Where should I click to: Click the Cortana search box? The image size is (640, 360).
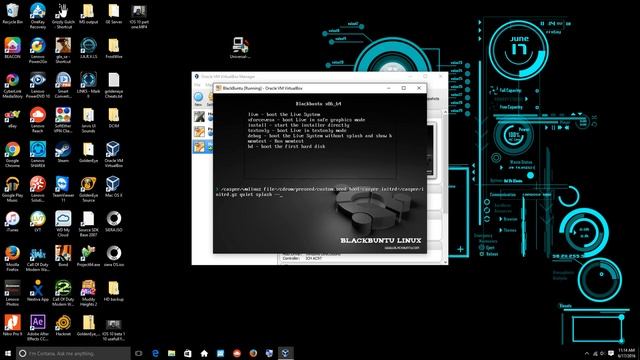tap(73, 353)
